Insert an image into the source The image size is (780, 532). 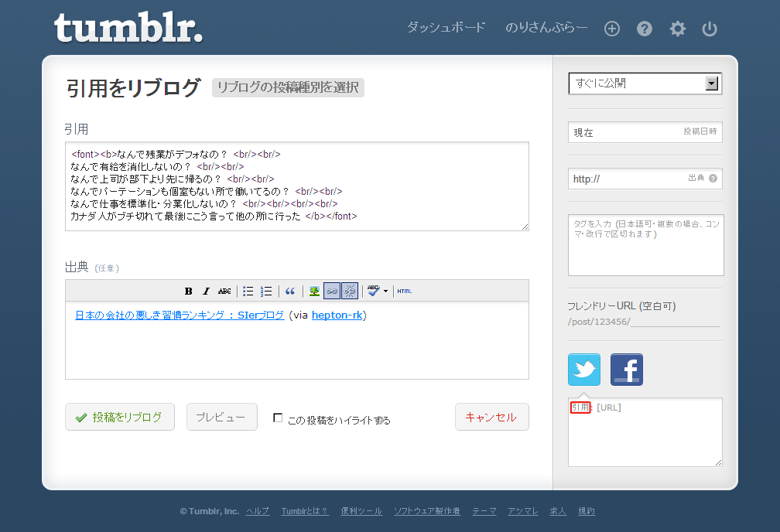(x=314, y=291)
